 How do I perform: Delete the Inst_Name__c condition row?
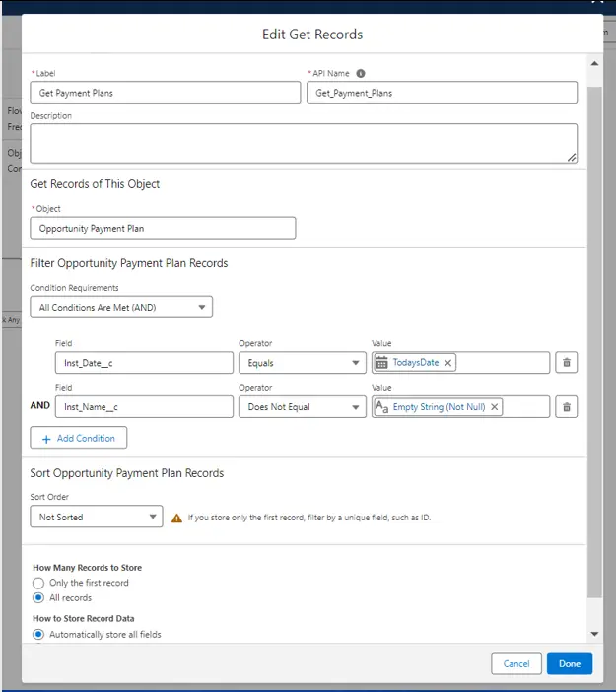click(x=566, y=406)
